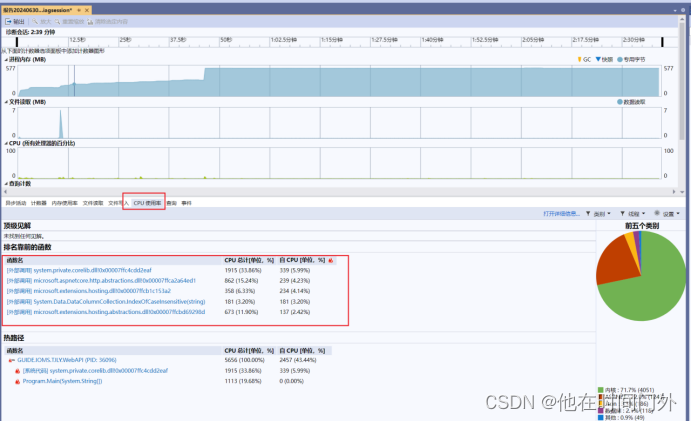Open hot path system.private.corelib.dll link
This screenshot has height=421, width=692.
tap(95, 371)
